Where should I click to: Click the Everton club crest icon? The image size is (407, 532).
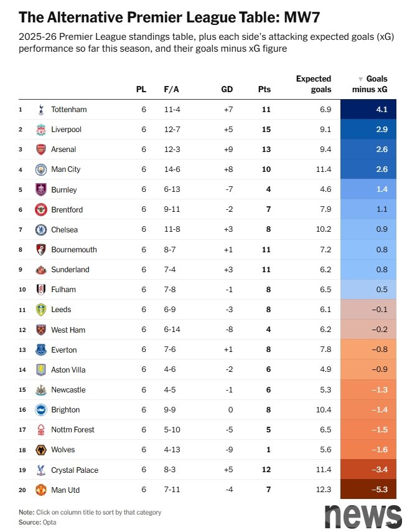(41, 349)
